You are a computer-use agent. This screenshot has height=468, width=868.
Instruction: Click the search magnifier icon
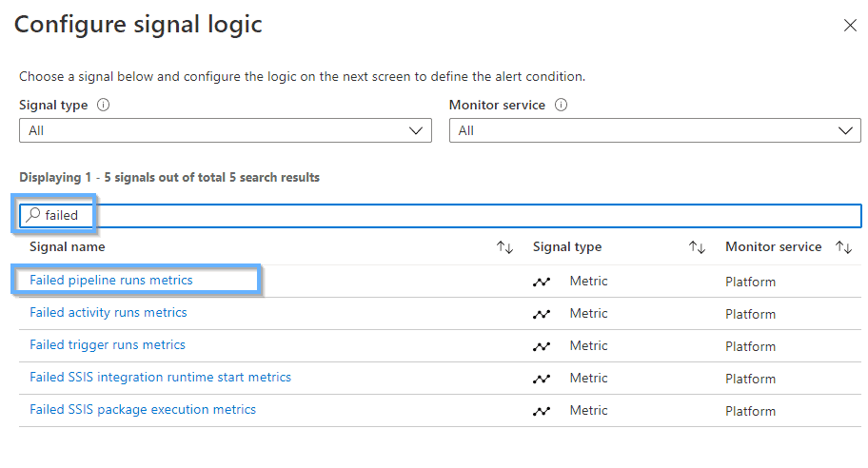(33, 215)
